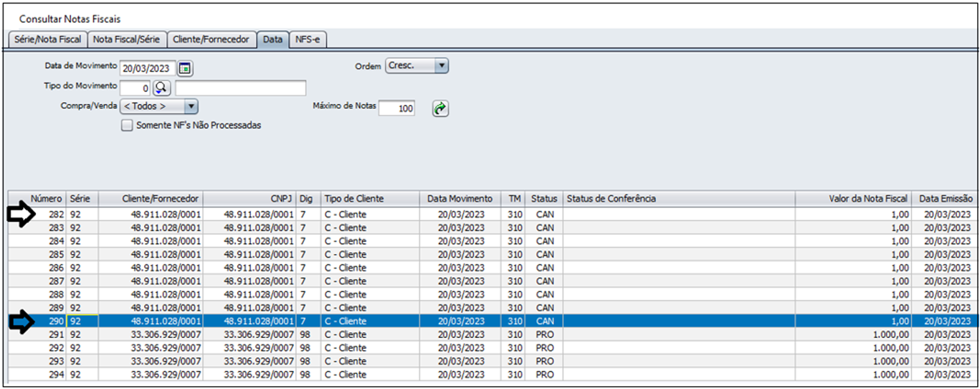Open the Nota Fiscal/Série tab

(x=126, y=40)
